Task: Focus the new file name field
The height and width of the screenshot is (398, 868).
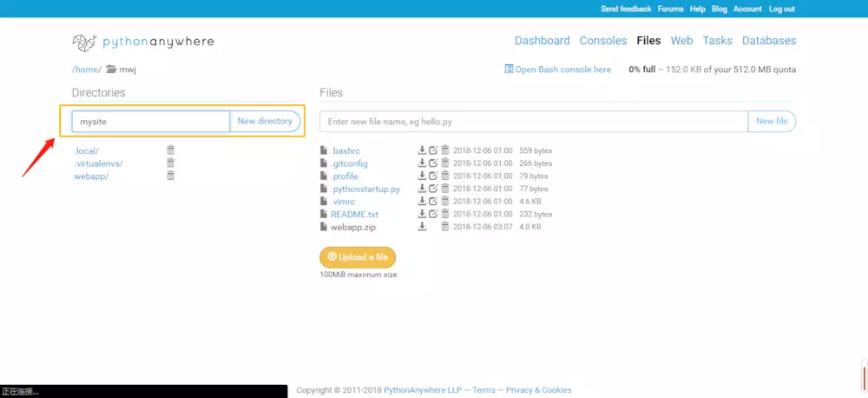Action: point(534,122)
